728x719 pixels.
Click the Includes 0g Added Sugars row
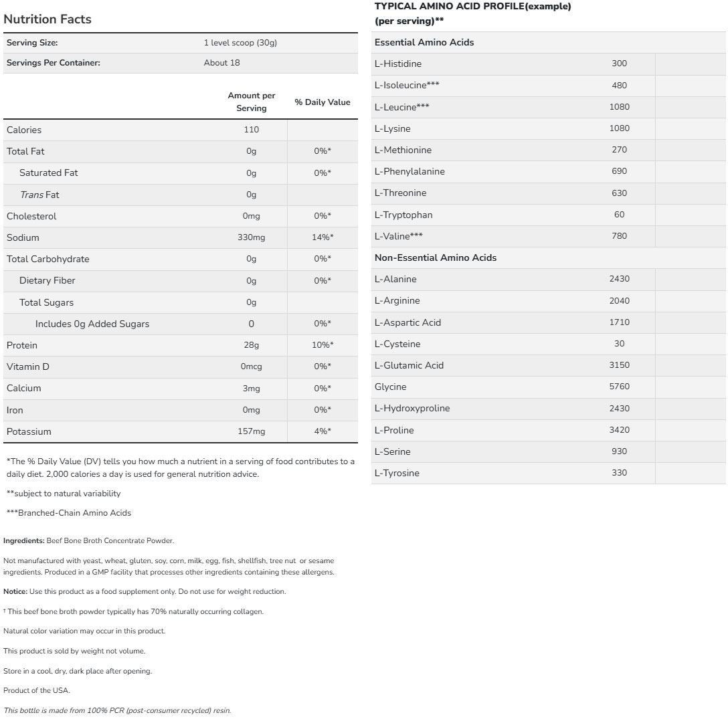click(92, 324)
